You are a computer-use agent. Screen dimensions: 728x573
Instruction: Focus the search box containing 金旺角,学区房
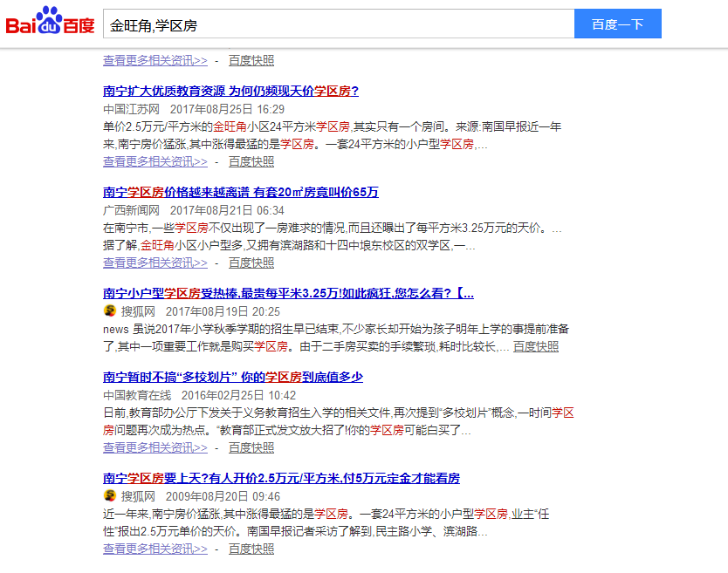click(338, 24)
